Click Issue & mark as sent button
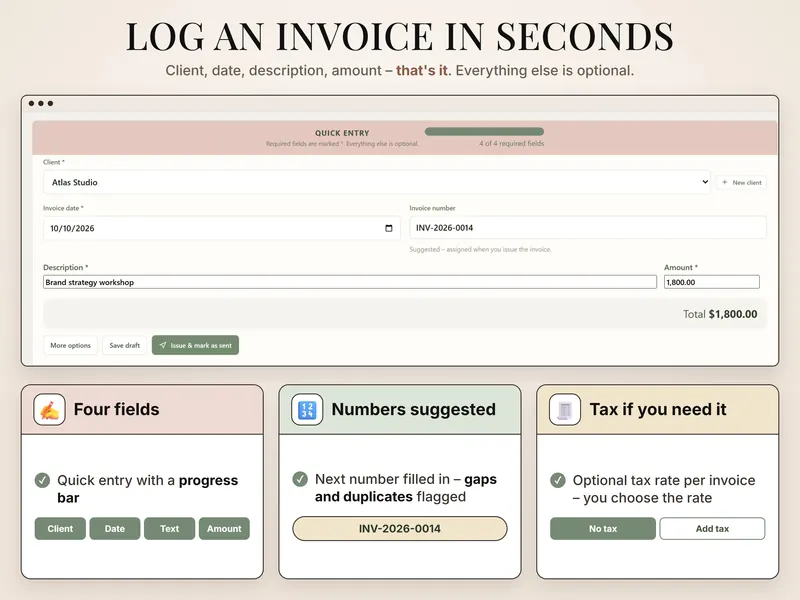This screenshot has width=800, height=600. [x=195, y=345]
